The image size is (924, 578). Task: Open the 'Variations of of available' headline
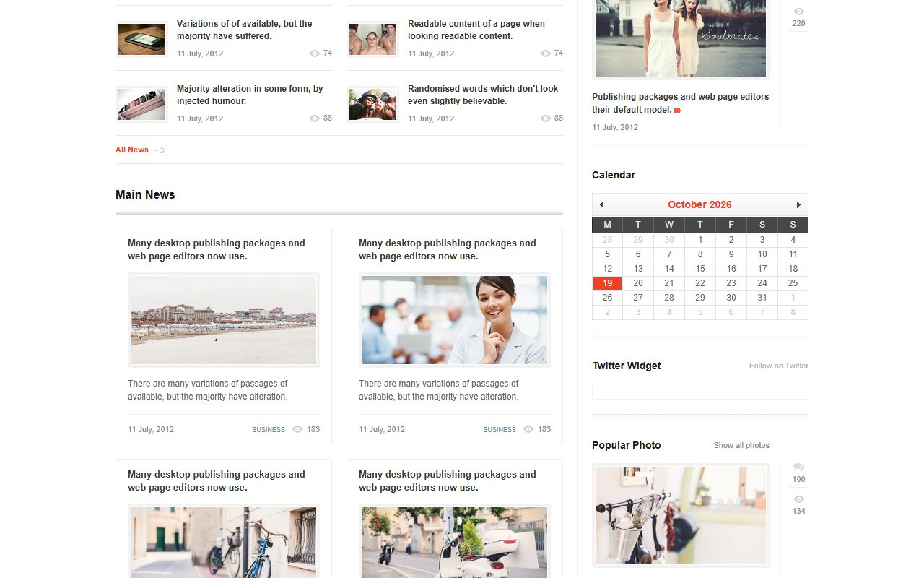pos(245,30)
